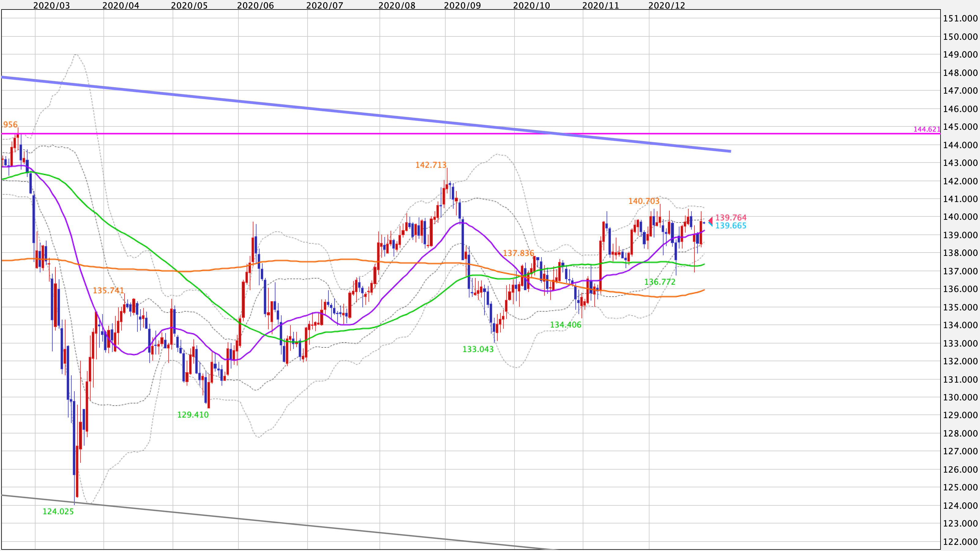Click 150.000 on the price axis

tap(960, 36)
